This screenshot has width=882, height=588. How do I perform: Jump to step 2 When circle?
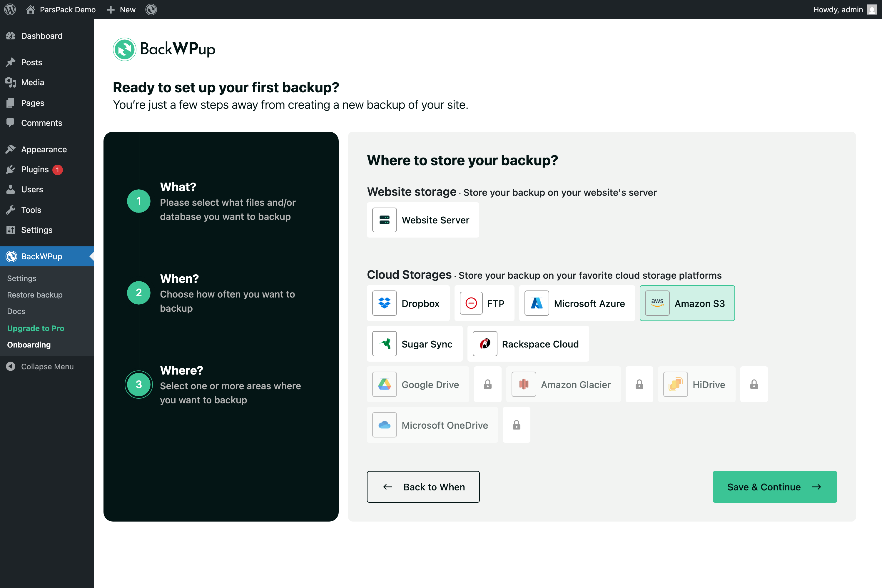[139, 293]
